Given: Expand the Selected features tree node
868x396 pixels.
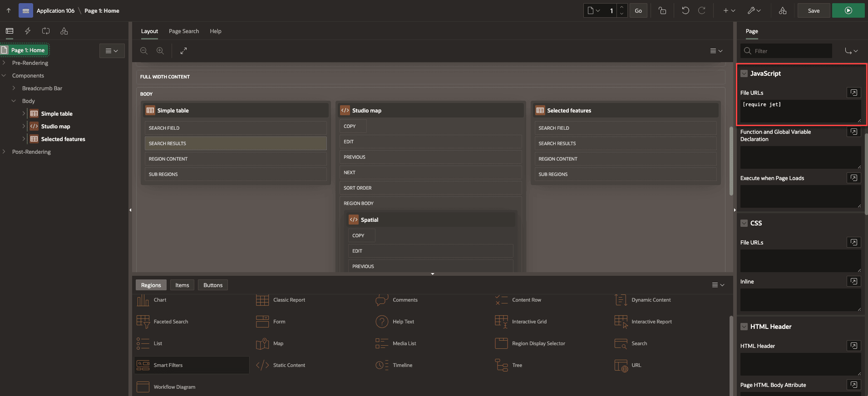Looking at the screenshot, I should (x=24, y=139).
